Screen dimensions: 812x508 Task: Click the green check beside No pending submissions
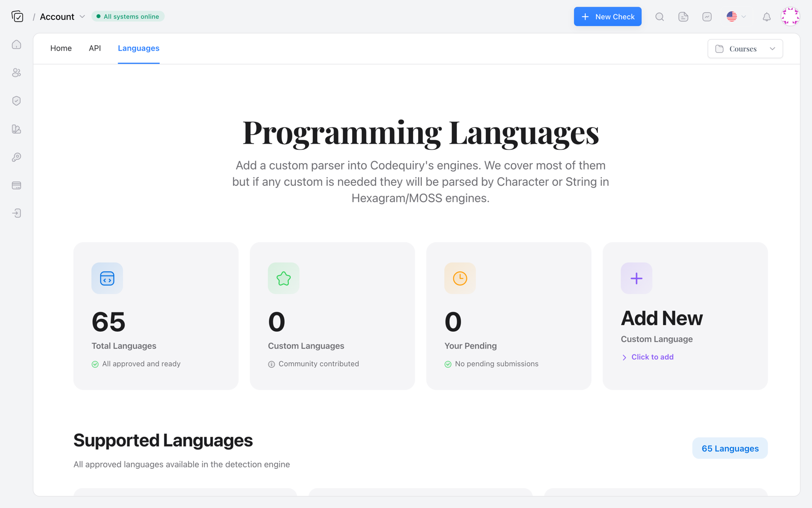tap(448, 364)
